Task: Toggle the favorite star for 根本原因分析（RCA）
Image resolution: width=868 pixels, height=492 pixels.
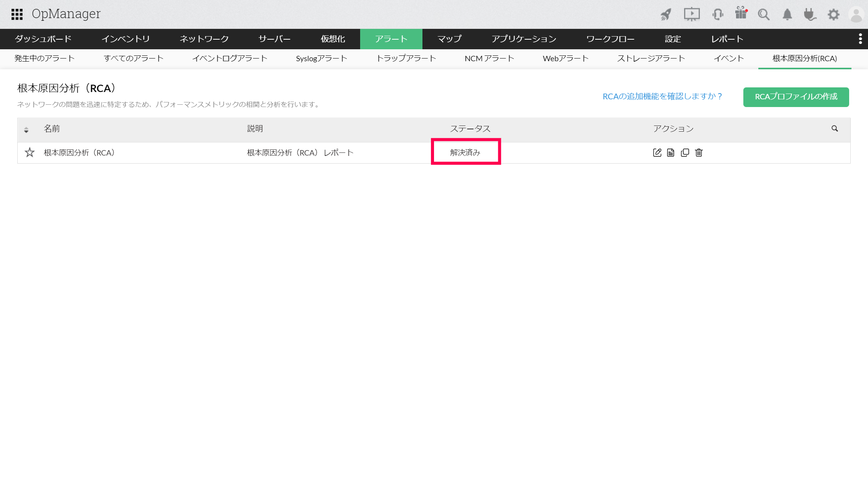Action: [x=30, y=152]
